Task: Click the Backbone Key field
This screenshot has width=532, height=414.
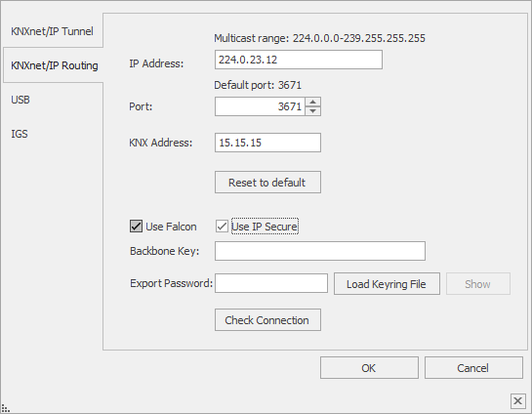Action: [x=320, y=251]
